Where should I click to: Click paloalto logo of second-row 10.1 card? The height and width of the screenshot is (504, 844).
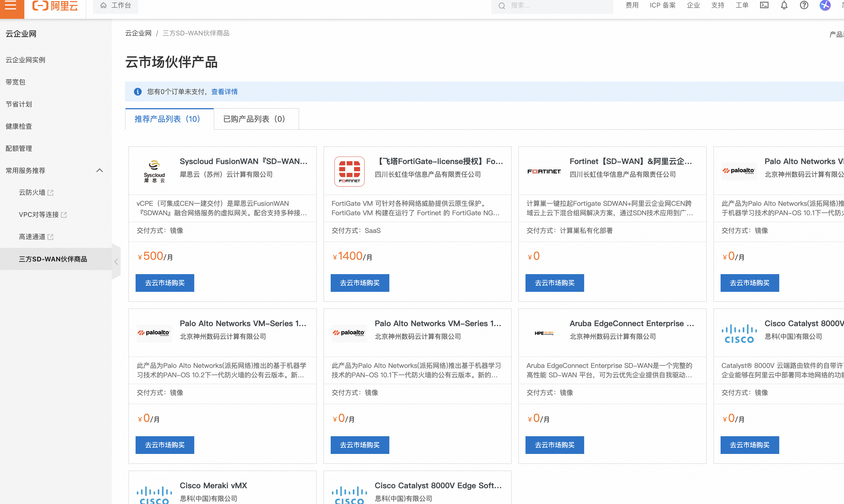click(x=349, y=333)
